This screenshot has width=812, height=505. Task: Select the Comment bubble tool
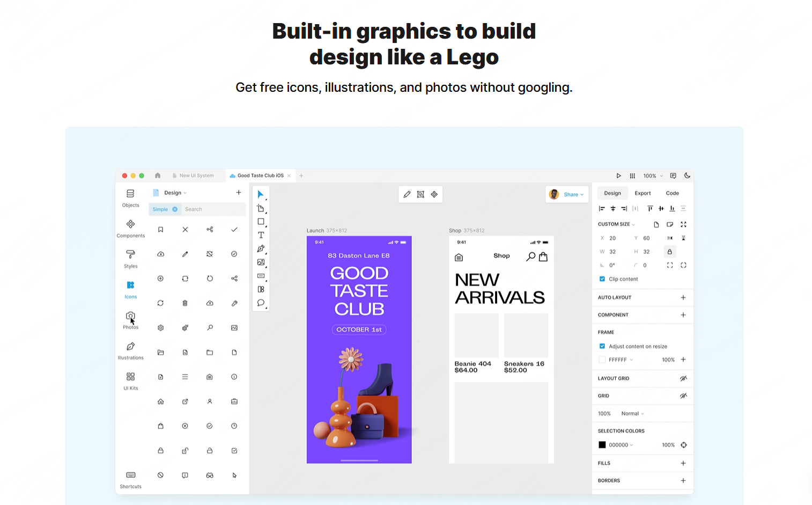261,303
